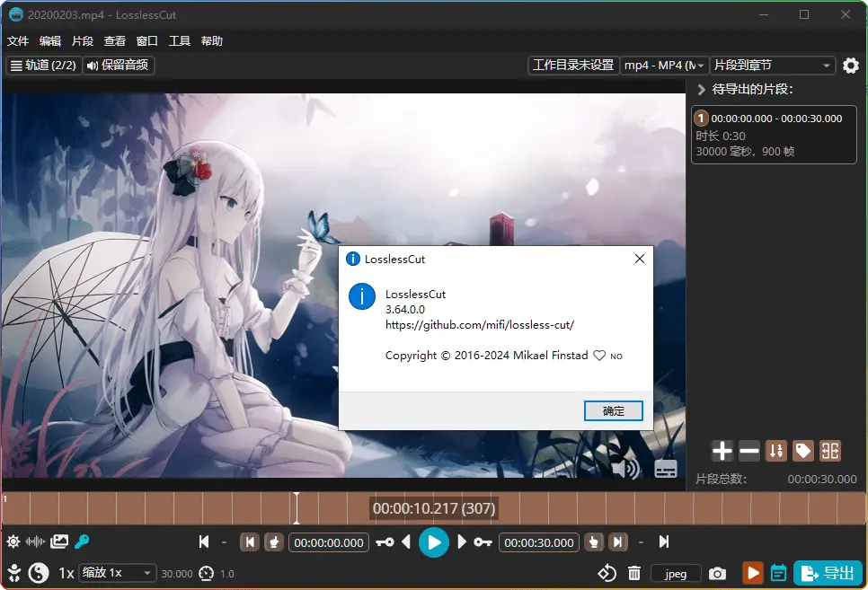
Task: Open the 编辑 menu
Action: 49,41
